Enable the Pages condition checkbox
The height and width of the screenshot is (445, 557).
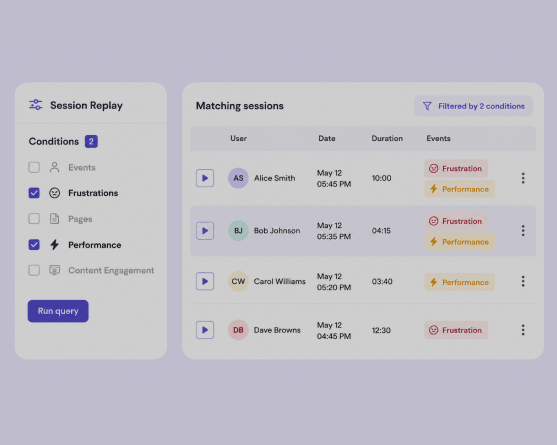[x=34, y=219]
